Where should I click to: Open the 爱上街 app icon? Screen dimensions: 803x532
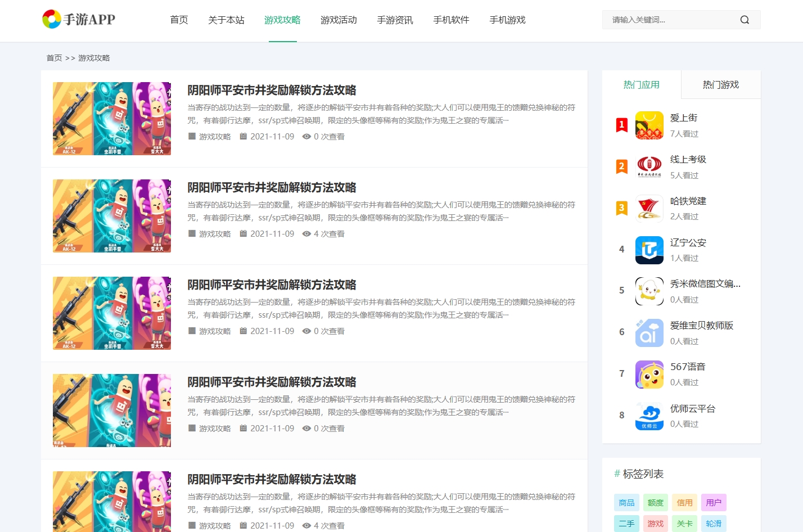(649, 125)
